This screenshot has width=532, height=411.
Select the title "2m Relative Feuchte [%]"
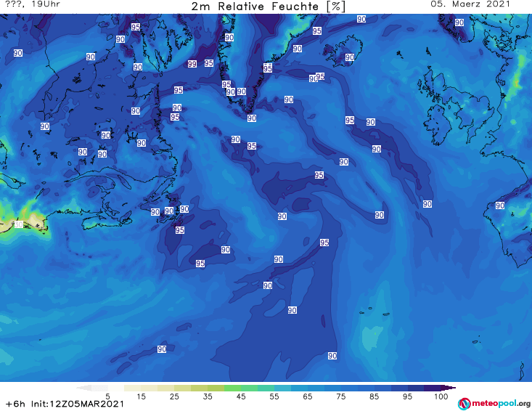click(x=268, y=7)
